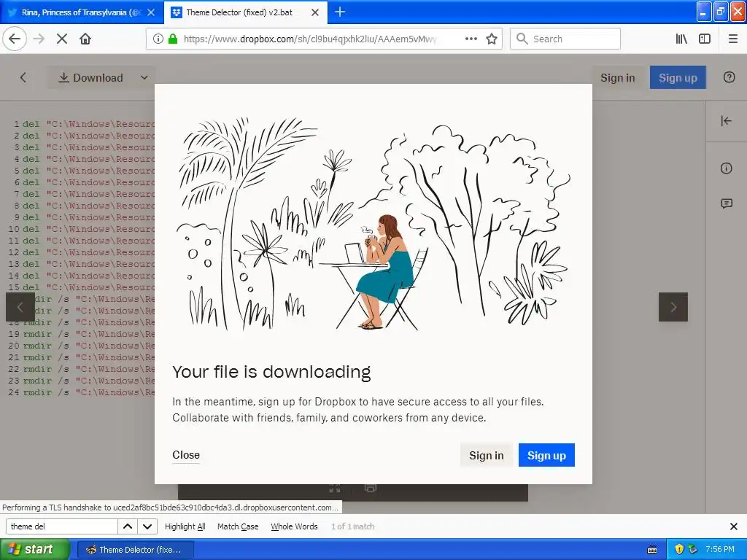
Task: Click Sign in in the Dropbox header
Action: click(x=617, y=77)
